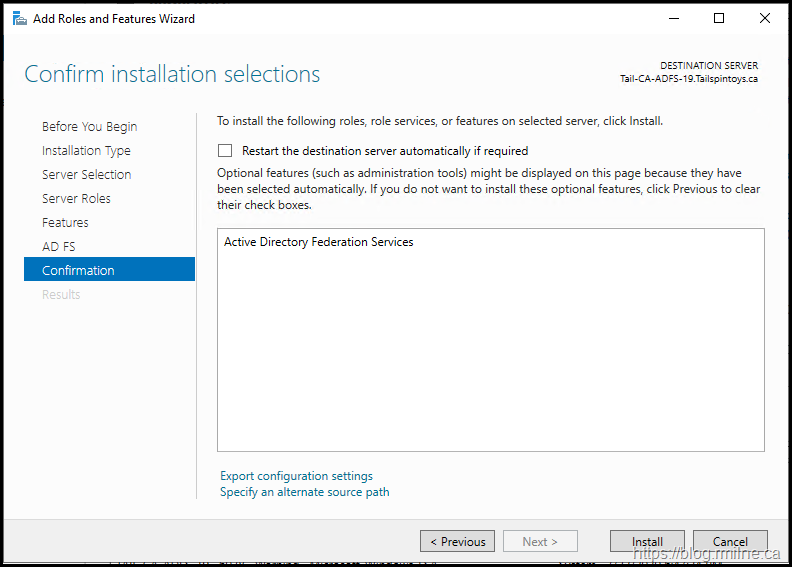792x567 pixels.
Task: Open the Features step in sidebar
Action: pos(65,223)
